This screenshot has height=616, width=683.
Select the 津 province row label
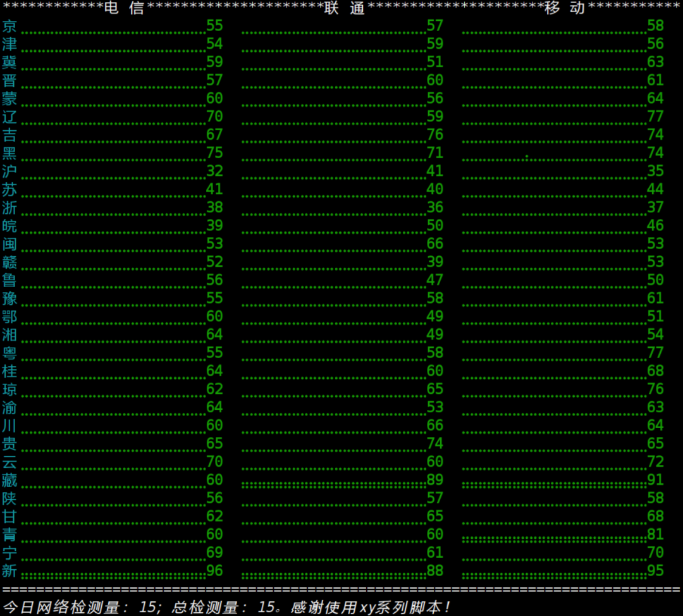click(9, 44)
